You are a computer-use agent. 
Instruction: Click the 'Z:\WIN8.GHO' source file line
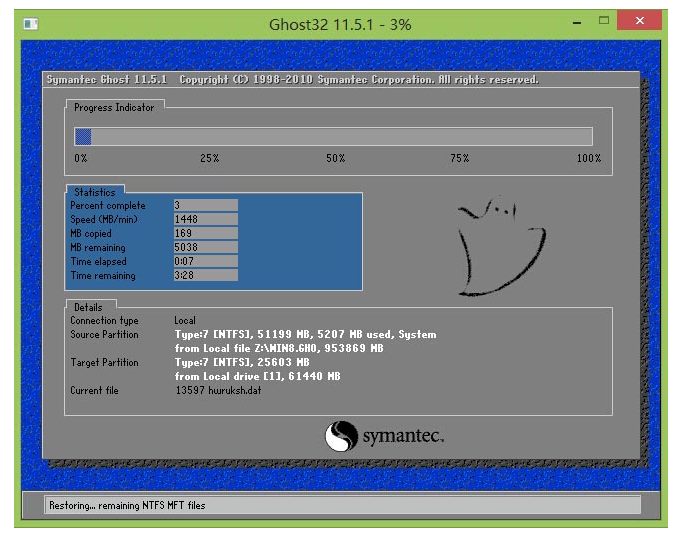point(279,348)
